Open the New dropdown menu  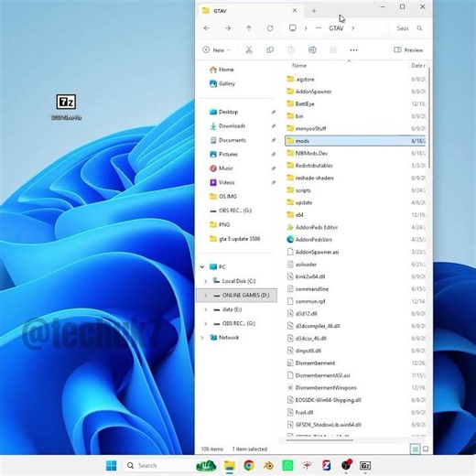(216, 50)
